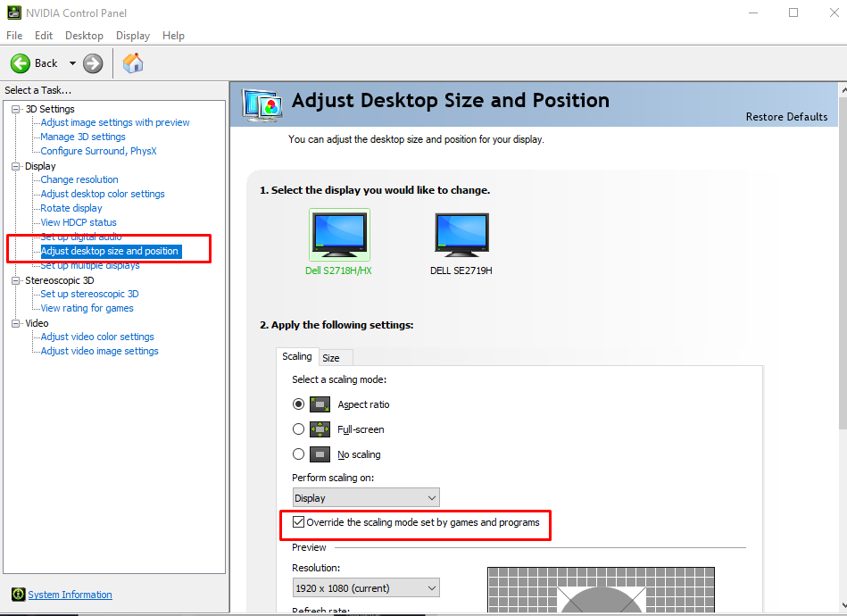Click the Full-screen scaling mode icon
This screenshot has width=847, height=616.
pos(320,429)
